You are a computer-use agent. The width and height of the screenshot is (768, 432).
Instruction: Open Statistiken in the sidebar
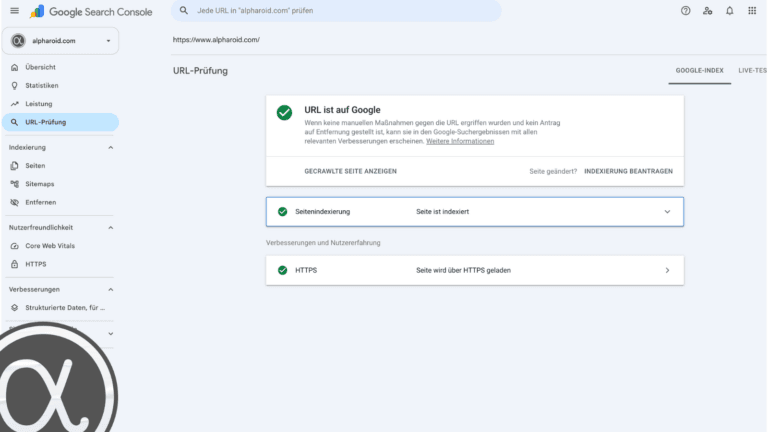pos(60,86)
